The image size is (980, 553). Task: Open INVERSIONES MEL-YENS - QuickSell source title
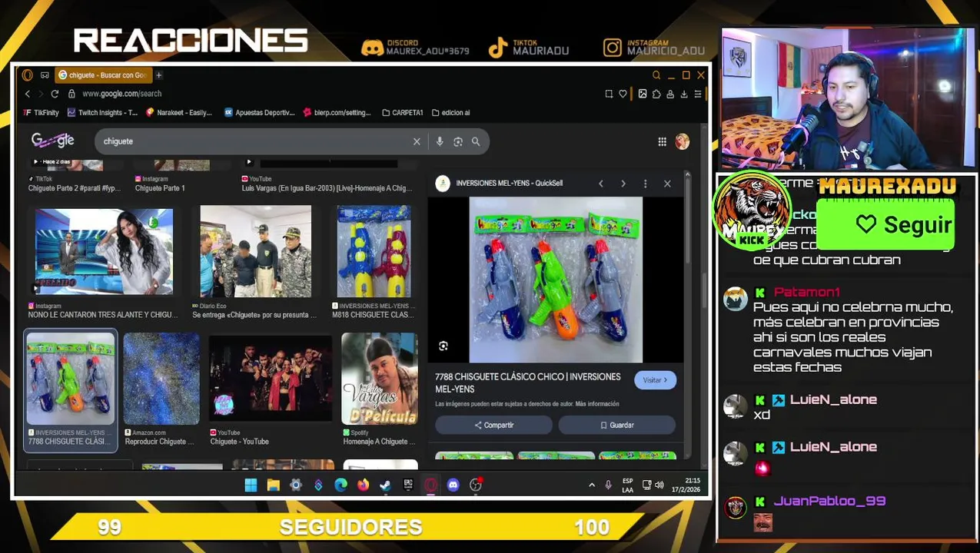point(509,184)
